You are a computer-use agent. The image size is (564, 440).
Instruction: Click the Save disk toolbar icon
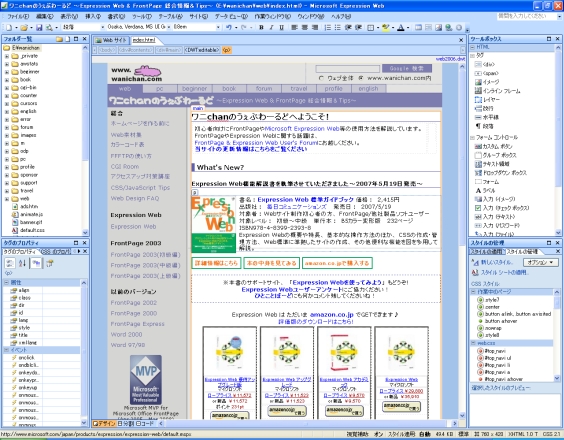click(39, 27)
